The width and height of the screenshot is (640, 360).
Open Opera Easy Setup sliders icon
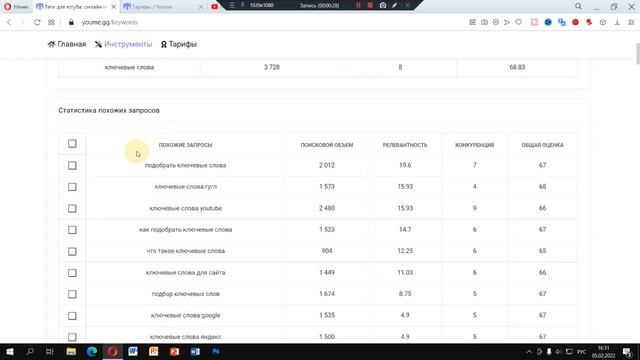coord(631,22)
